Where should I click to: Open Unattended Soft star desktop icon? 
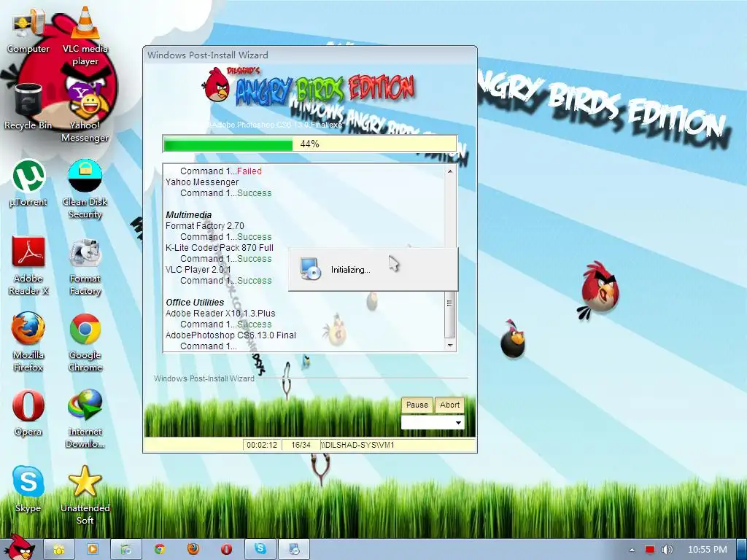(x=85, y=495)
